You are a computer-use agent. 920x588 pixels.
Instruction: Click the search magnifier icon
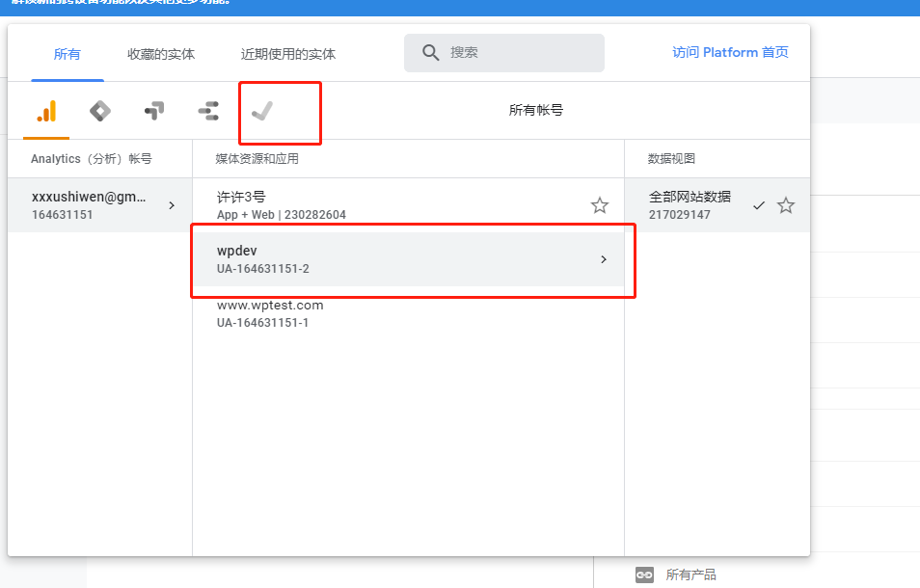click(x=431, y=53)
